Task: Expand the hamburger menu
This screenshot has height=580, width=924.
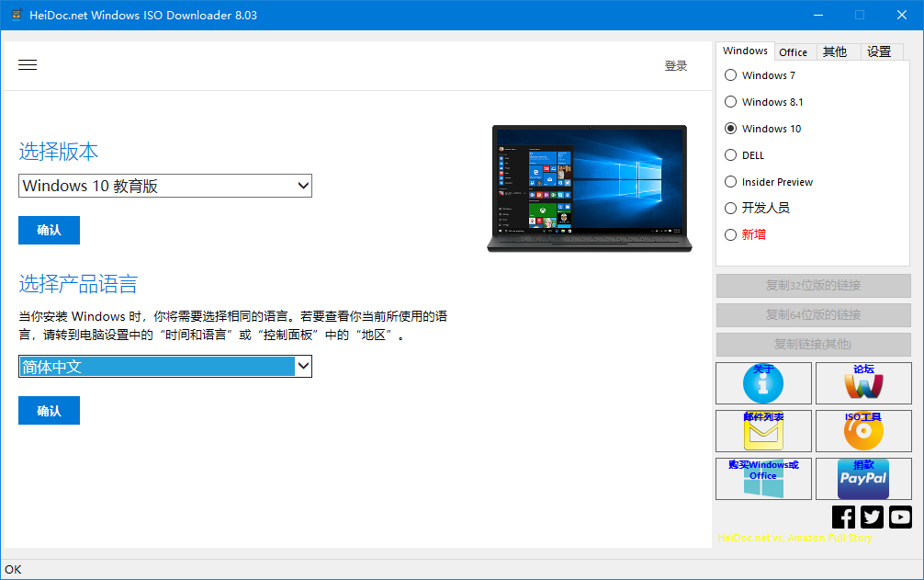Action: [x=27, y=64]
